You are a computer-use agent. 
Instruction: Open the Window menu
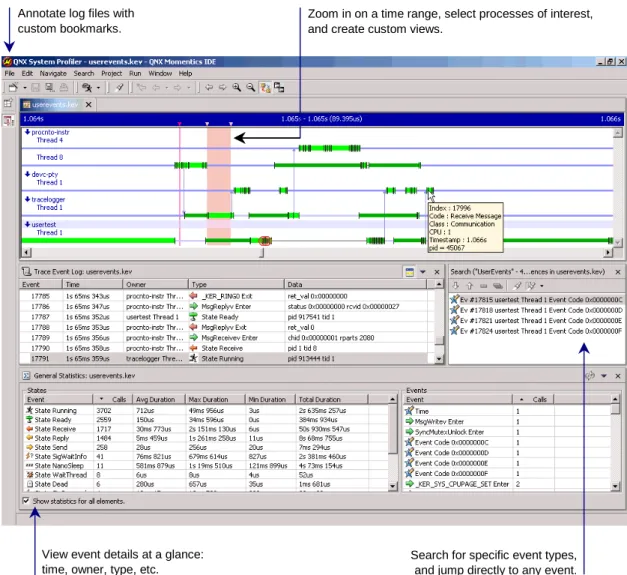160,73
